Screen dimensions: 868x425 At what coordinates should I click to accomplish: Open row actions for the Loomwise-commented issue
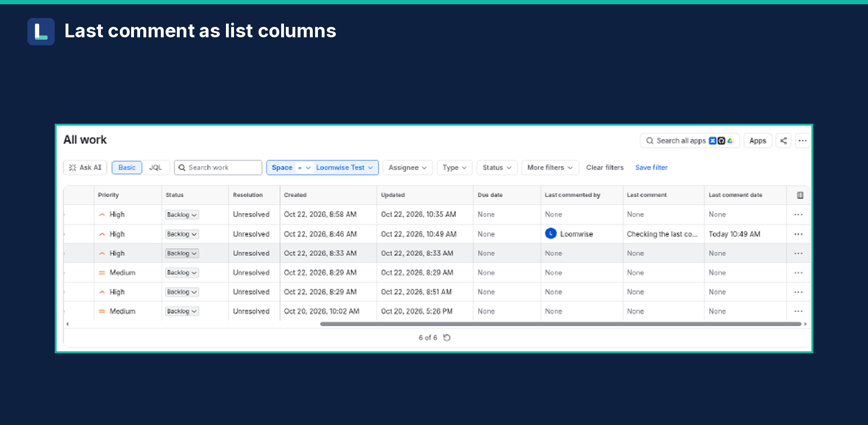[798, 234]
